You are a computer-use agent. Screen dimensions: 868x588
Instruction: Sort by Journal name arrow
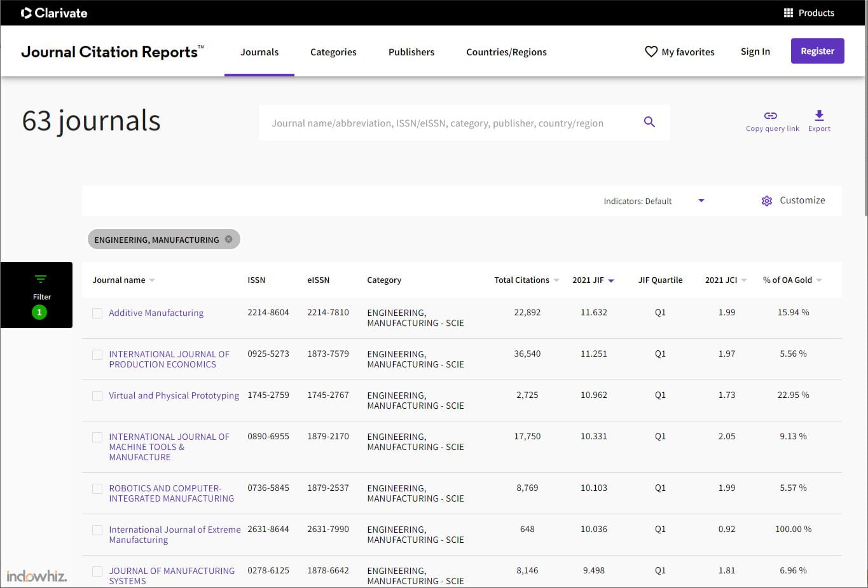(152, 280)
